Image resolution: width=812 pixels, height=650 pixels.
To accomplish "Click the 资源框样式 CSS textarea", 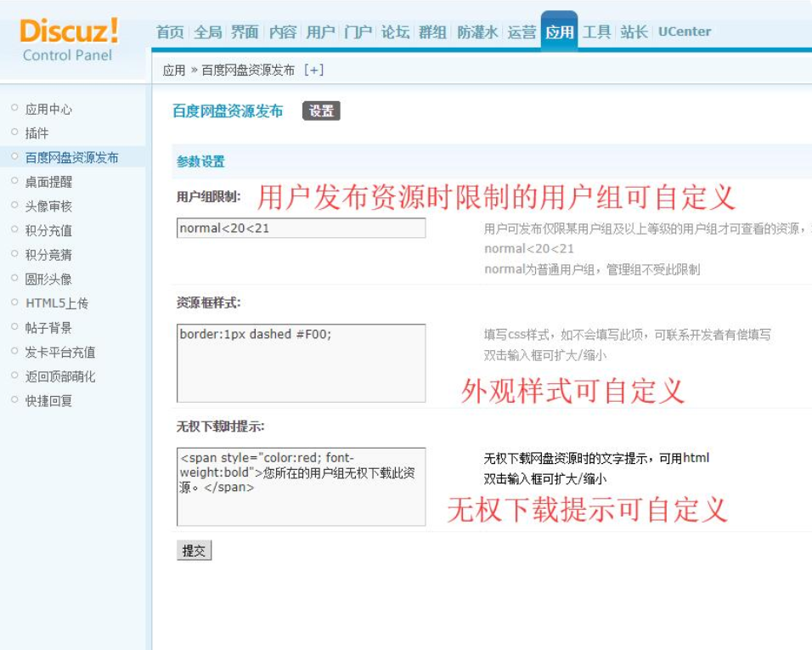I will tap(301, 363).
